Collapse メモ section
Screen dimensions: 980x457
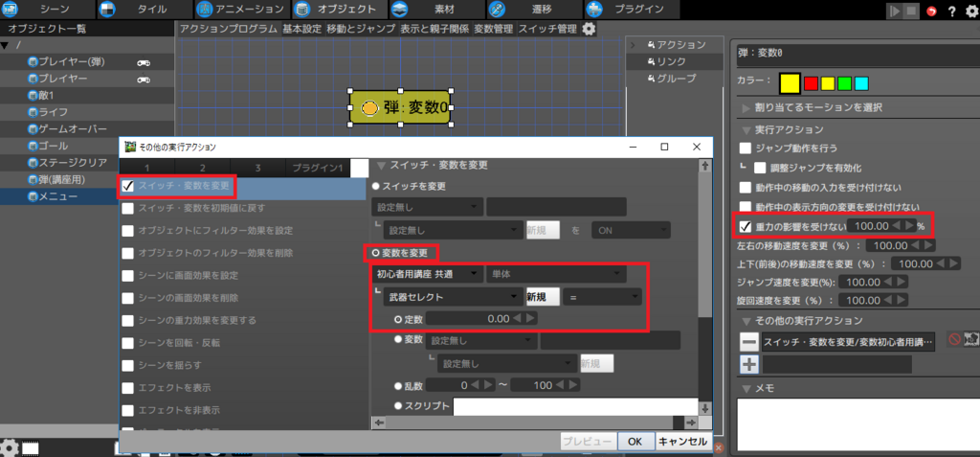tap(746, 388)
